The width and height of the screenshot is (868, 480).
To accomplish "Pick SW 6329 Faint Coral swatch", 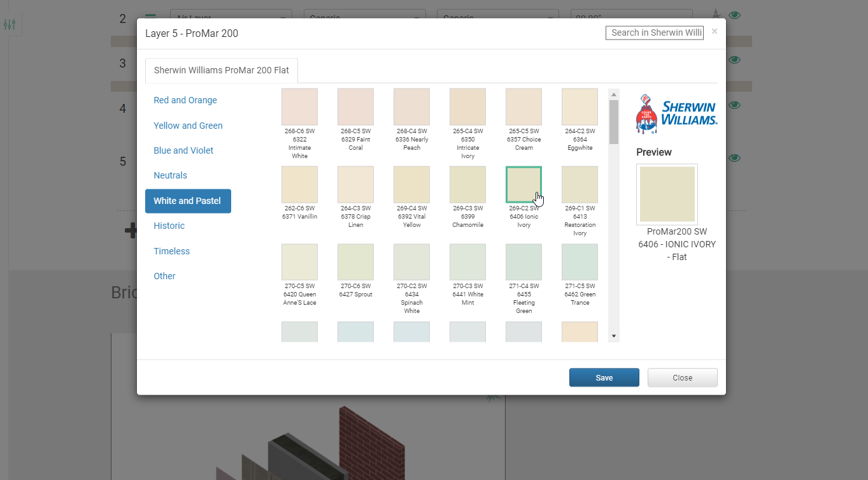I will (355, 106).
